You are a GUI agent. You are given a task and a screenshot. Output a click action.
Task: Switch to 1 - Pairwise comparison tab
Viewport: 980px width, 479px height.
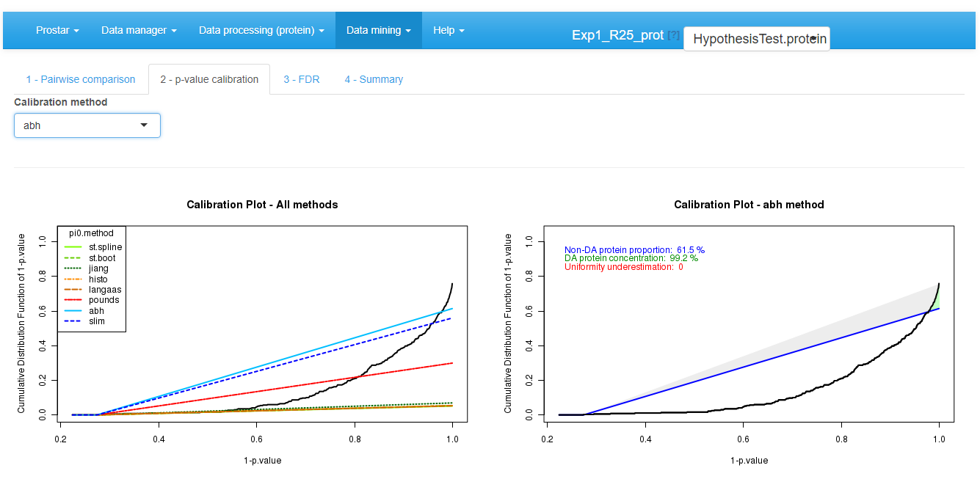[81, 79]
